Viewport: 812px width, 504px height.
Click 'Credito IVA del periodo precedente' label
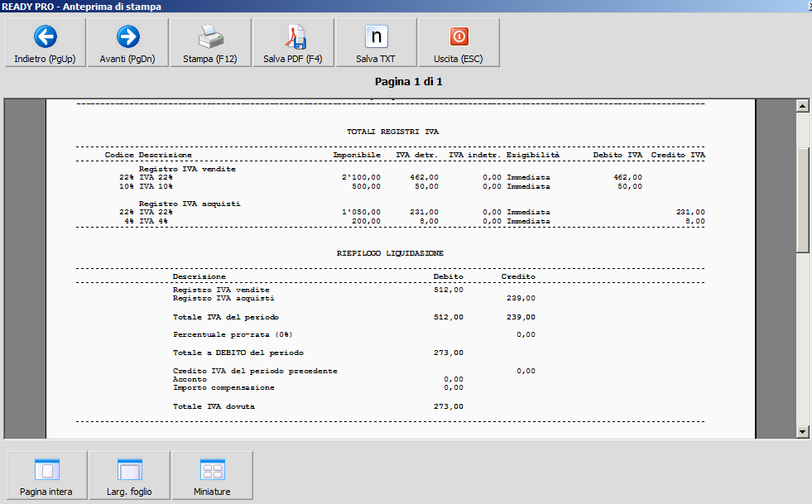click(x=255, y=371)
